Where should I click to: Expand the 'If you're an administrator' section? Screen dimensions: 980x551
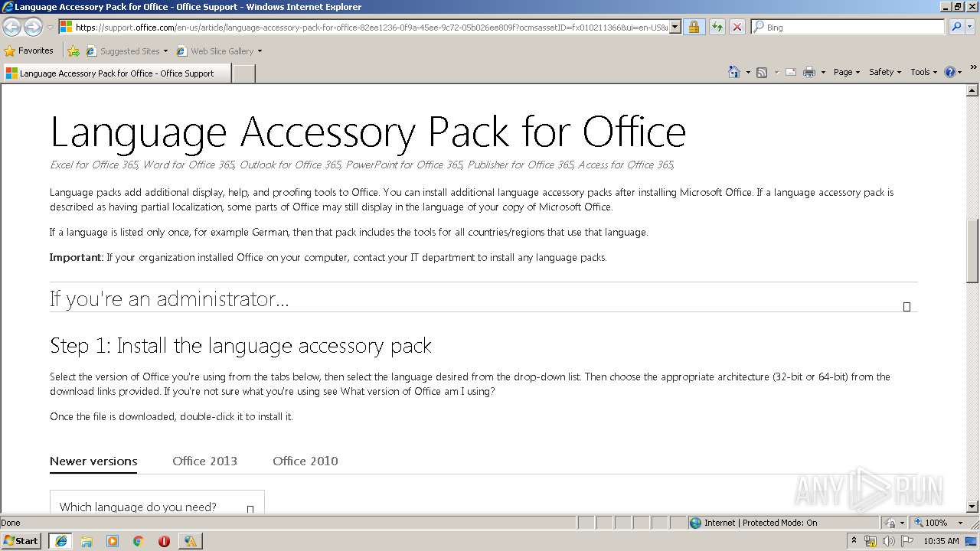tap(483, 298)
